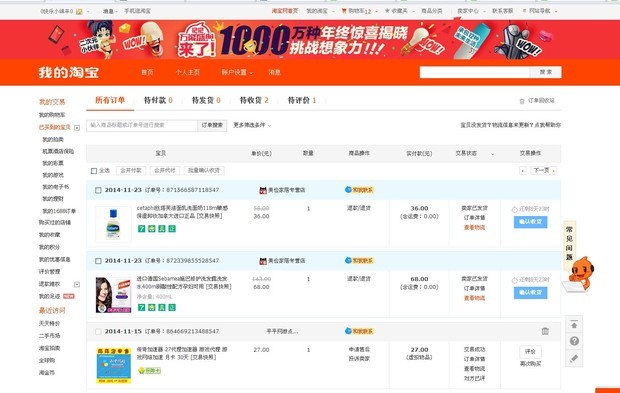Click 申请售后 for the accelerator order
The width and height of the screenshot is (620, 393).
[x=359, y=350]
